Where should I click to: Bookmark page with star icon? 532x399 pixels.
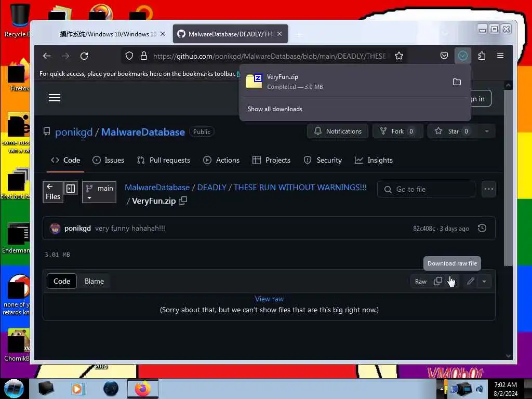399,56
